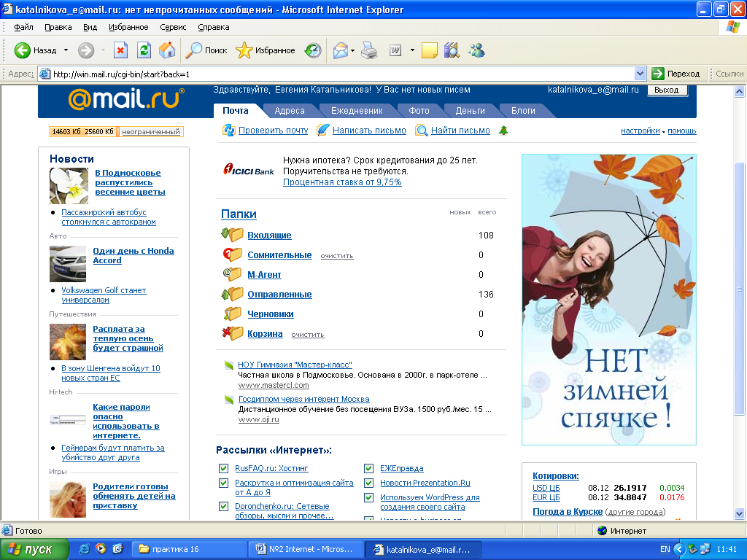
Task: Toggle the Новости Prezentation.Ru checkbox
Action: [x=368, y=483]
